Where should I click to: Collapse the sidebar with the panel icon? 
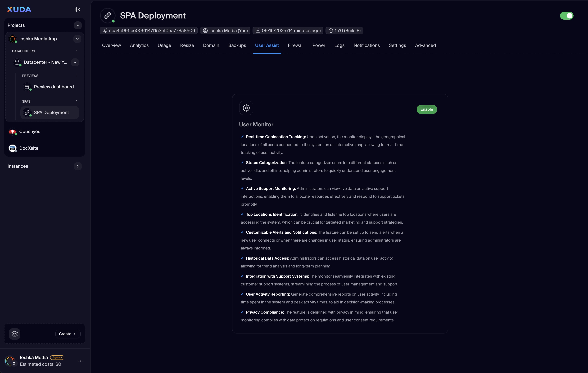pyautogui.click(x=78, y=9)
